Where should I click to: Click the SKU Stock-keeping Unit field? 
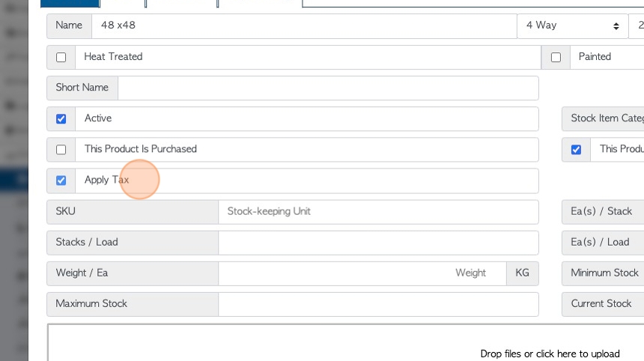378,212
